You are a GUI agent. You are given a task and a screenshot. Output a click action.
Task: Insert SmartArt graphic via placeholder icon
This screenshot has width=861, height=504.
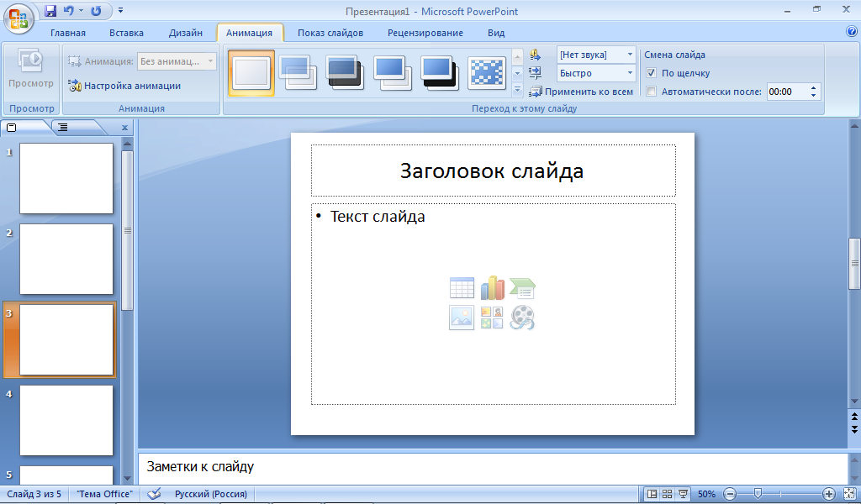[x=522, y=288]
